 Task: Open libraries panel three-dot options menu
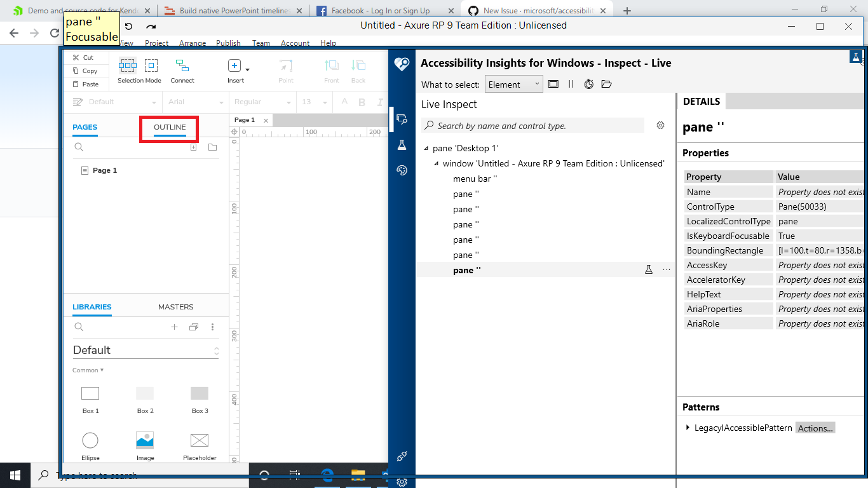pos(212,327)
